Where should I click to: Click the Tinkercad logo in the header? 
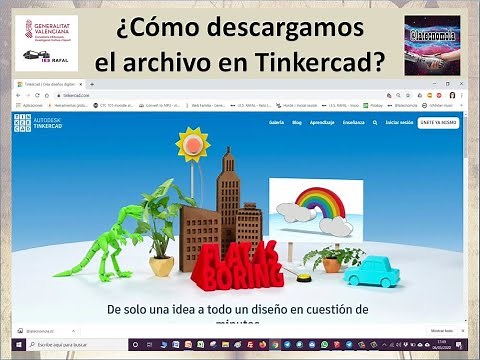[x=38, y=123]
